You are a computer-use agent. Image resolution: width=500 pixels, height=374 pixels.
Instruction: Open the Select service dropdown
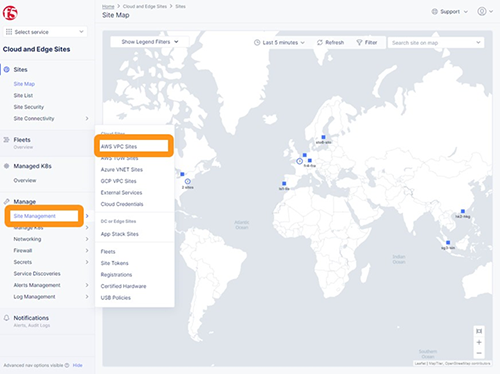point(45,32)
